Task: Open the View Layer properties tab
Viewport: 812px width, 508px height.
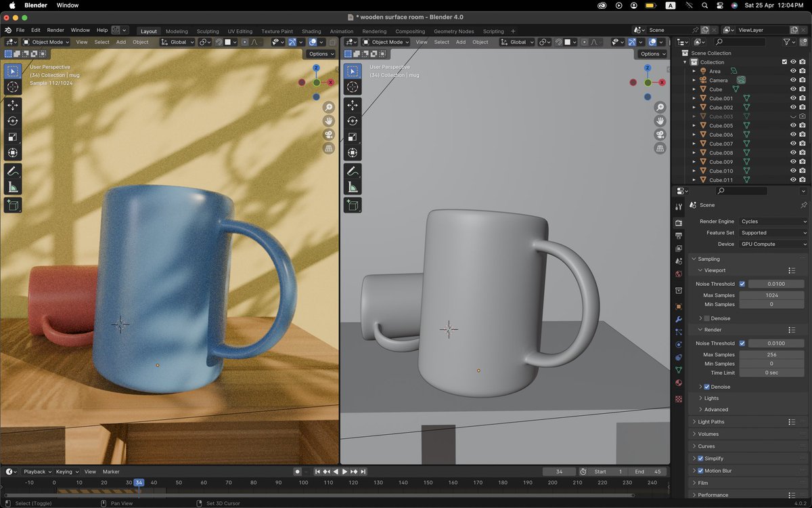Action: click(x=679, y=249)
